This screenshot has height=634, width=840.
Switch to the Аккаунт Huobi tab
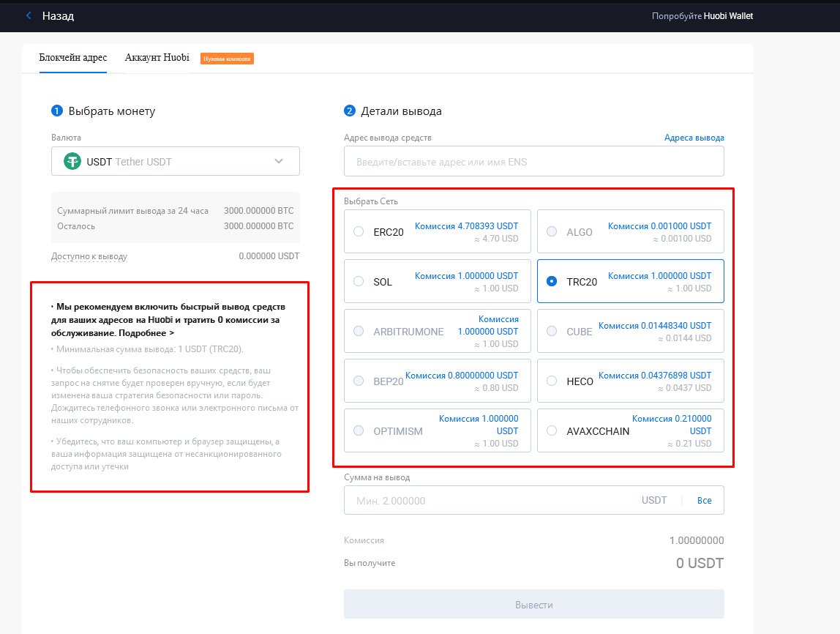pos(157,58)
